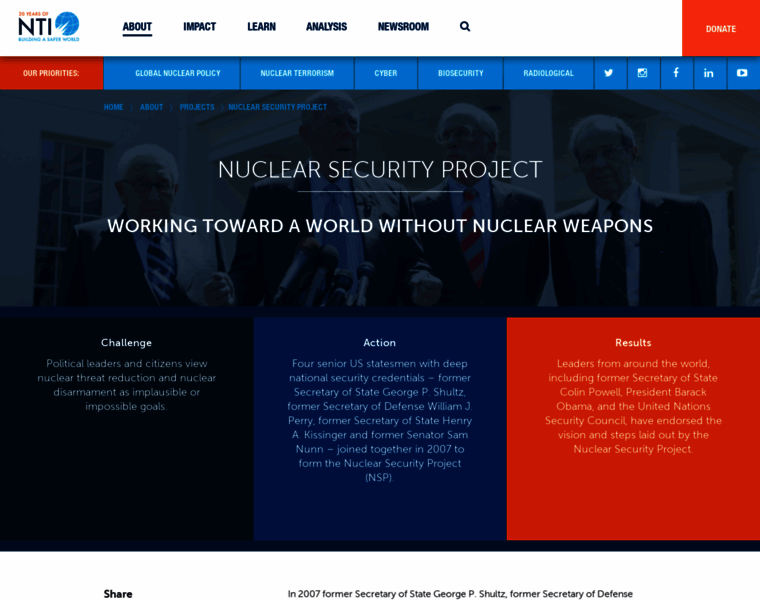Viewport: 760px width, 600px height.
Task: Open NTI's Twitter page icon
Action: coord(609,73)
